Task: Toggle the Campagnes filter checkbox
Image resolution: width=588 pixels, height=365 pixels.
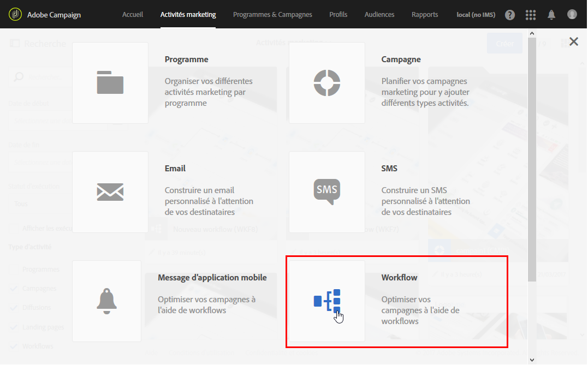Action: (x=14, y=288)
